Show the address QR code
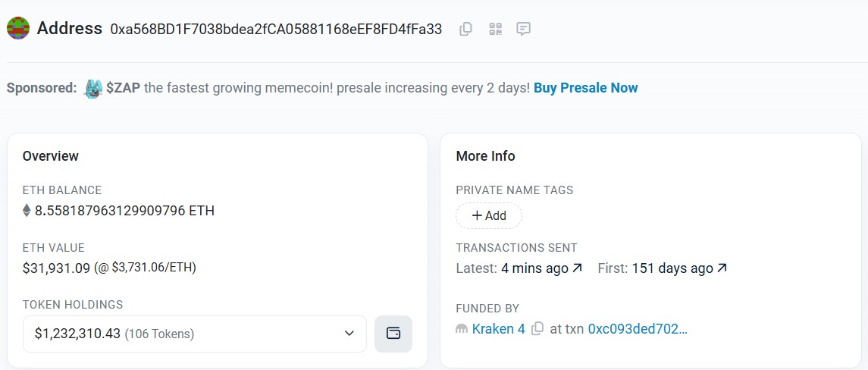The width and height of the screenshot is (868, 370). 496,29
